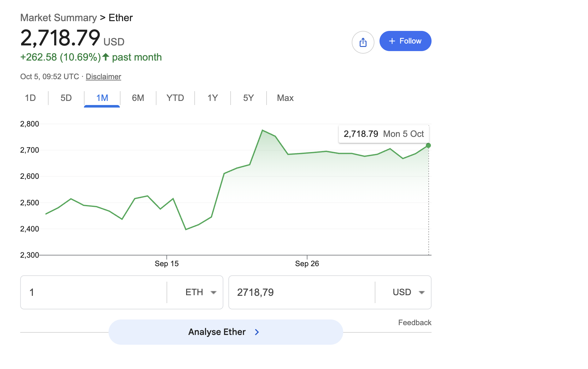Open the ETH currency dropdown
Viewport: 588px width, 369px height.
click(x=201, y=292)
